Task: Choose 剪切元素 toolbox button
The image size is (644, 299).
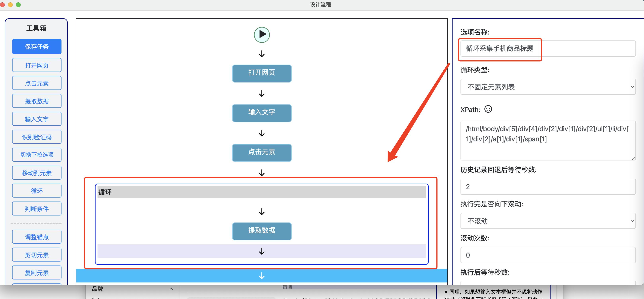Action: [x=37, y=255]
